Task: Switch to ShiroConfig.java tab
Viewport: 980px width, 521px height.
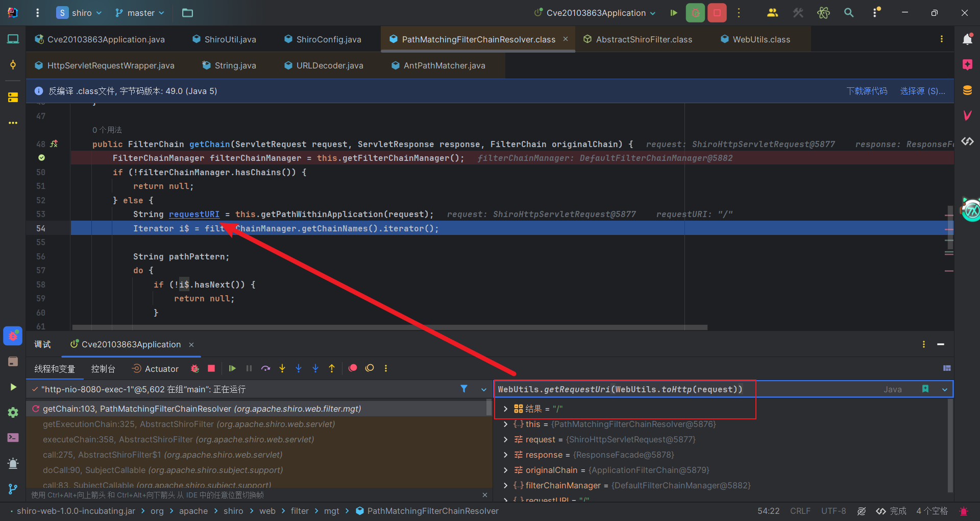Action: tap(323, 39)
